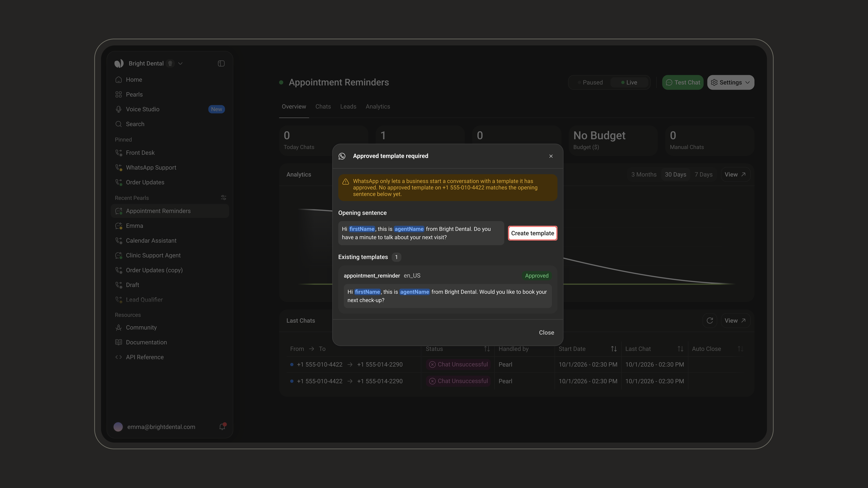
Task: Switch status toggle to Live
Action: (629, 83)
